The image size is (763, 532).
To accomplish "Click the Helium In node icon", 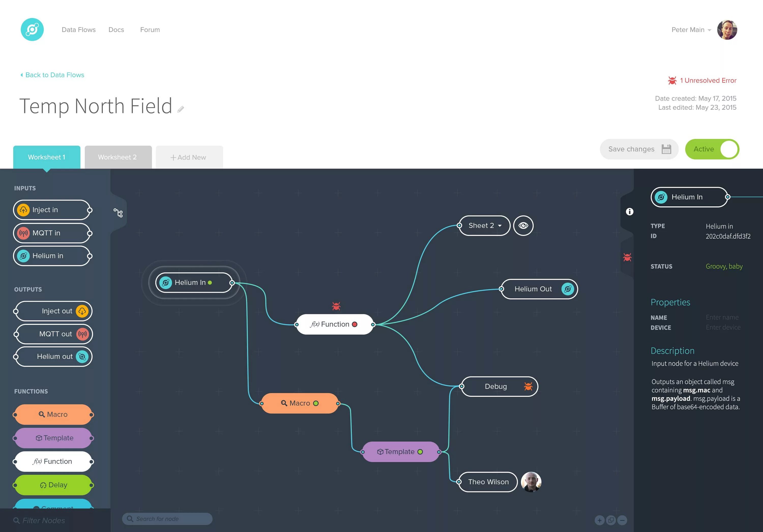I will click(x=166, y=282).
